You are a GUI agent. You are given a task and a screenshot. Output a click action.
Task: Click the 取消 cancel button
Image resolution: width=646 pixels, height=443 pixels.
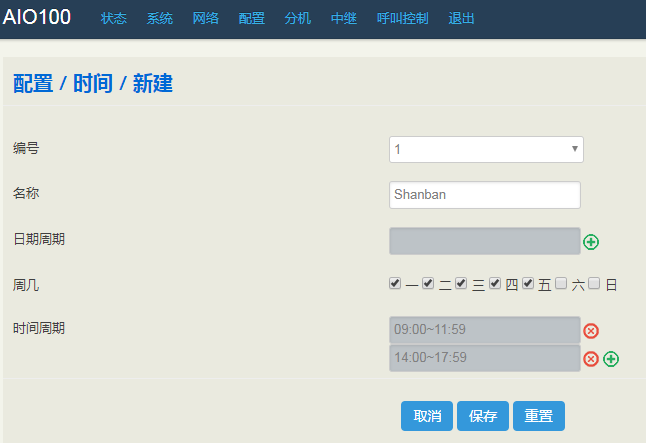pyautogui.click(x=427, y=416)
